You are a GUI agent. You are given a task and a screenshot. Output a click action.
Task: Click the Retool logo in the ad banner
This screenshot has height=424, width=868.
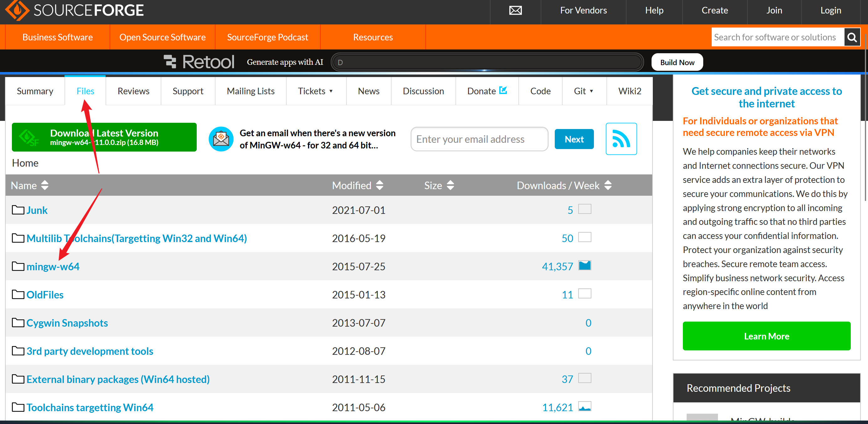click(199, 62)
